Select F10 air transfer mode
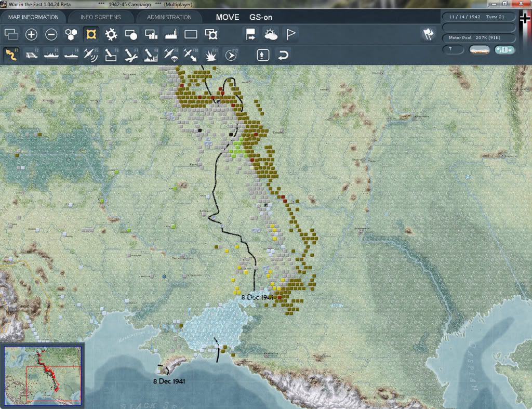This screenshot has width=532, height=409. 191,55
